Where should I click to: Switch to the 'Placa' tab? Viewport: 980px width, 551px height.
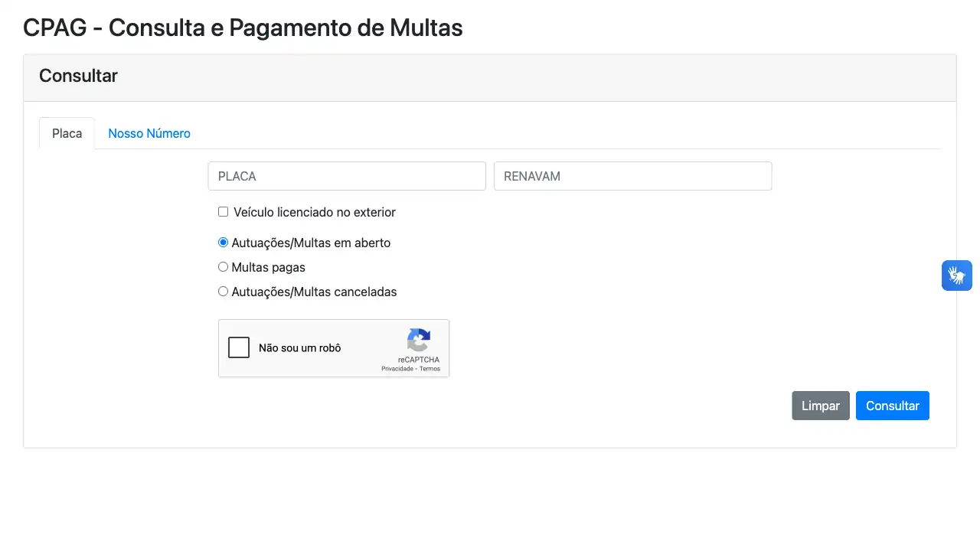[67, 133]
